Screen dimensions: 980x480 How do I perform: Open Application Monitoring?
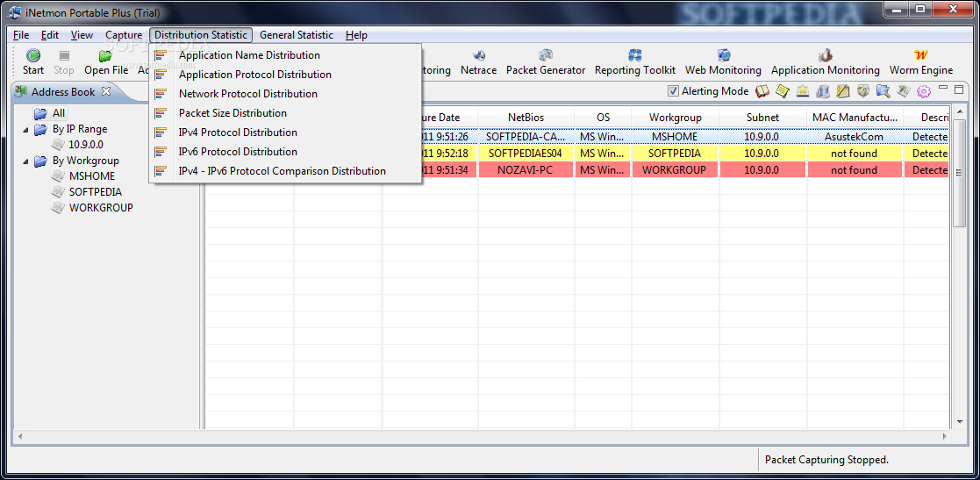click(825, 62)
